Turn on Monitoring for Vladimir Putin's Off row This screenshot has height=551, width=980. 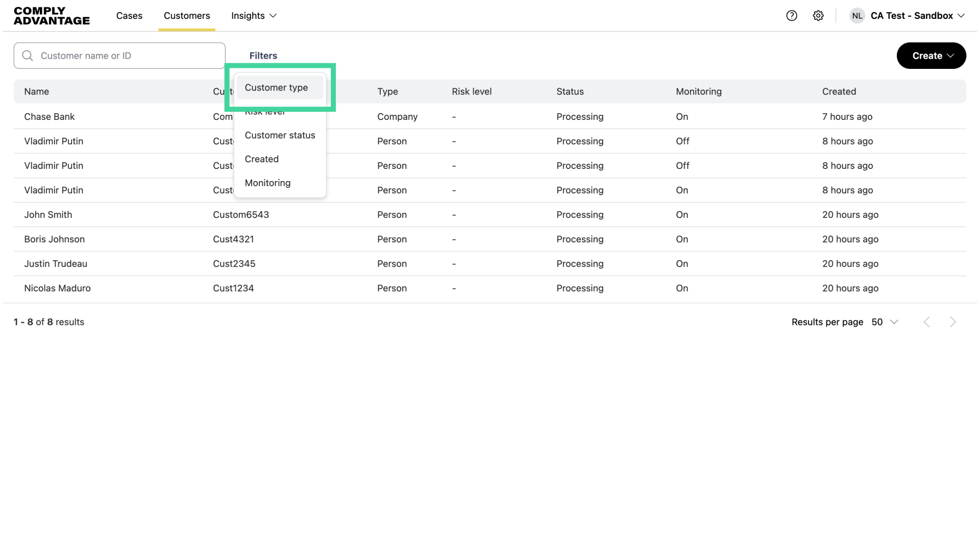click(682, 141)
